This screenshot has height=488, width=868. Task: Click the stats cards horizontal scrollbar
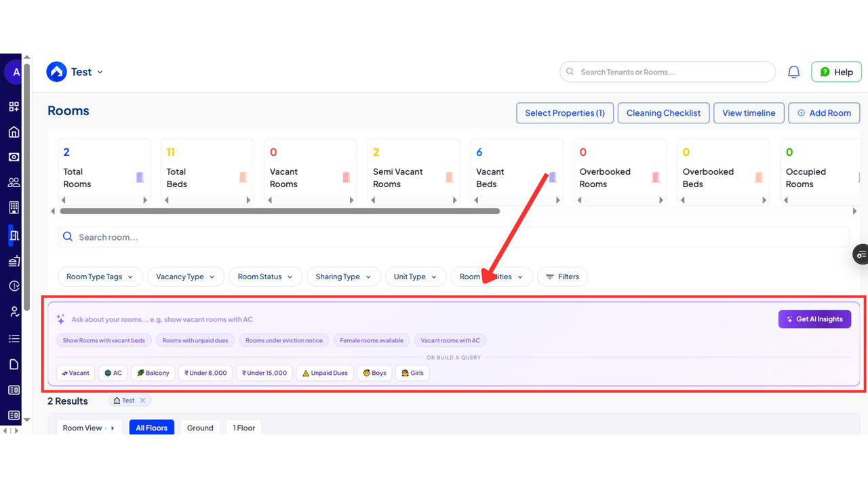[279, 211]
